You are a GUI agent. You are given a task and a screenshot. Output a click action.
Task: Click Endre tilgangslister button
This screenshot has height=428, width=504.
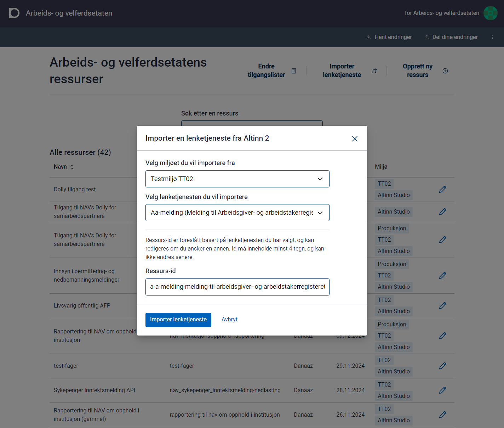click(271, 71)
